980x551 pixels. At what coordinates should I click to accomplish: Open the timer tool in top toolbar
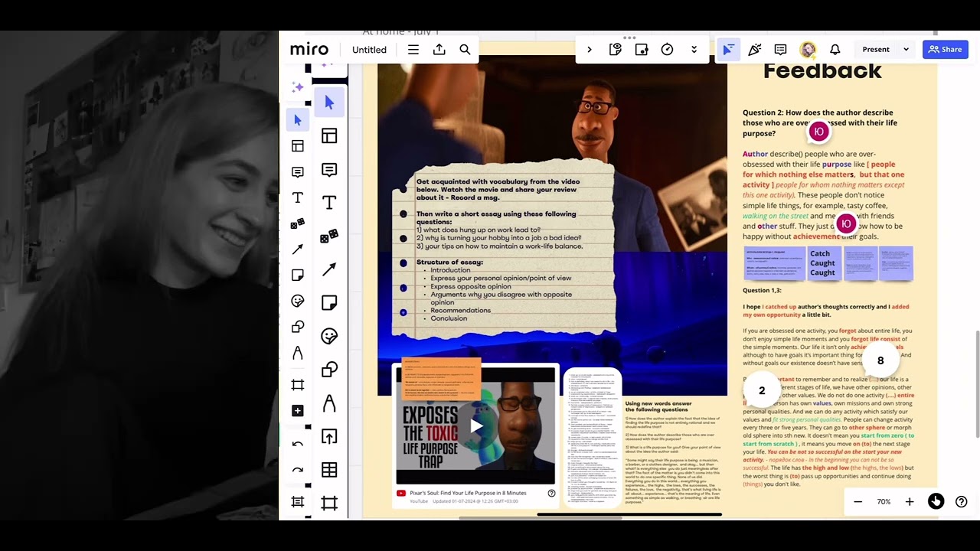(668, 50)
